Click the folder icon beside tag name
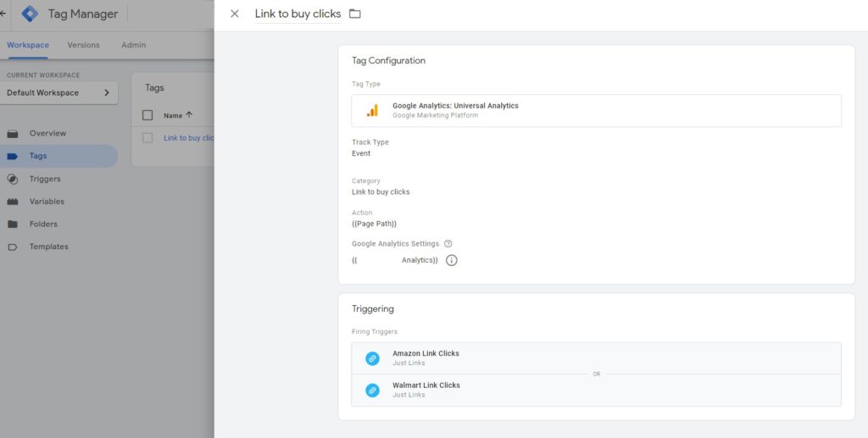Screen dimensions: 868x438 (355, 14)
